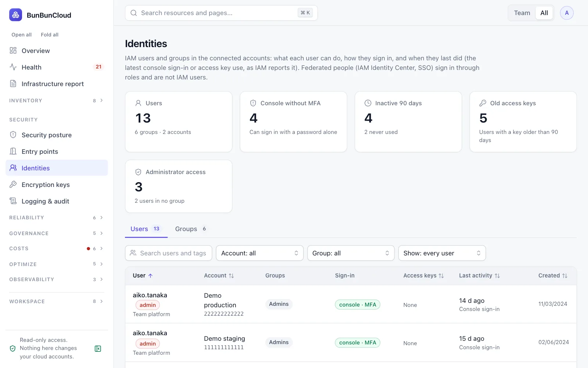Screen dimensions: 588x368
Task: Click the Inactive 90 days clock icon
Action: pos(368,103)
